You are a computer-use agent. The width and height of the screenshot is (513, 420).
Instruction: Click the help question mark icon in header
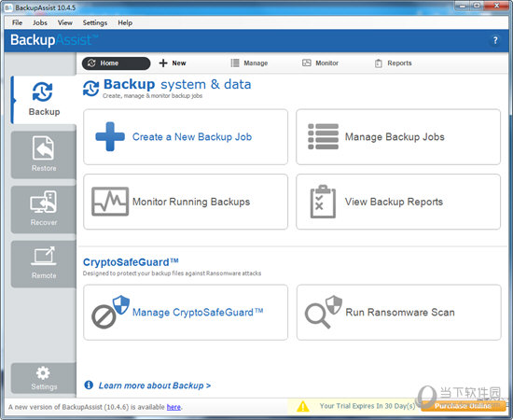pyautogui.click(x=495, y=40)
